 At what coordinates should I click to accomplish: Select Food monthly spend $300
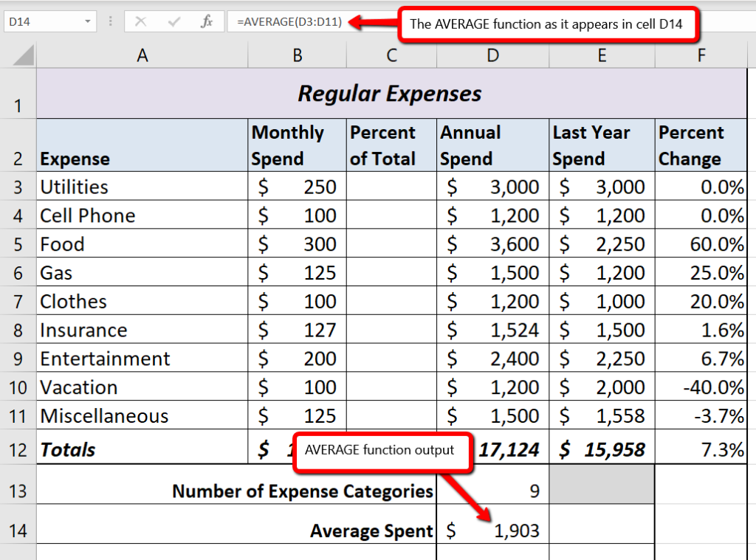point(298,243)
